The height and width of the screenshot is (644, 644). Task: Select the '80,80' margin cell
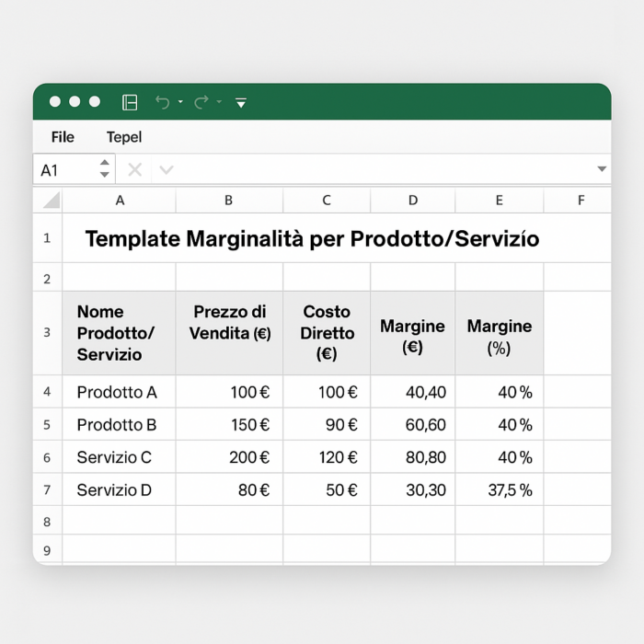(413, 456)
